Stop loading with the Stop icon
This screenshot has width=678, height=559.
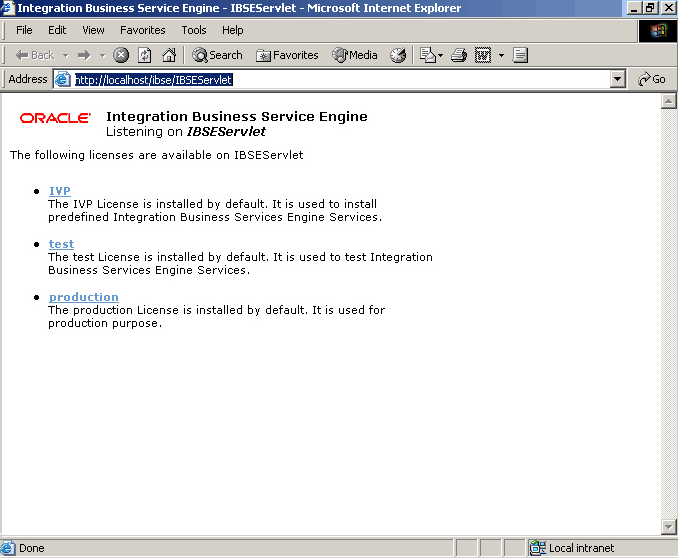coord(121,55)
